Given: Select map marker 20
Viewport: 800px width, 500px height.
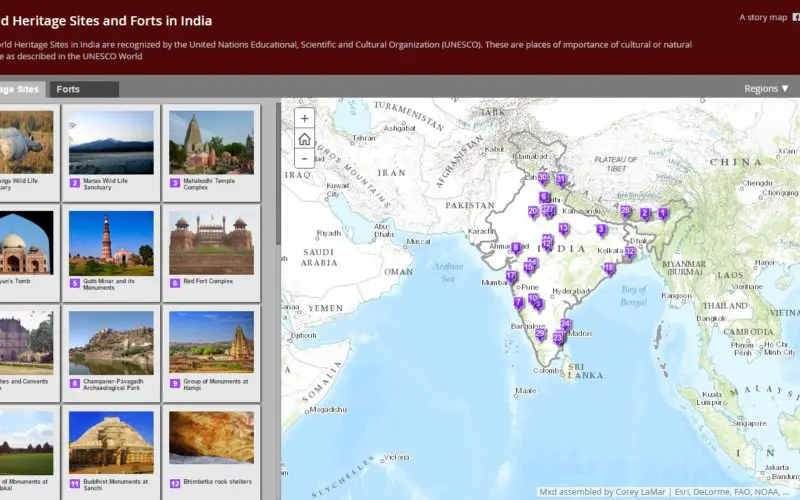Looking at the screenshot, I should point(533,212).
